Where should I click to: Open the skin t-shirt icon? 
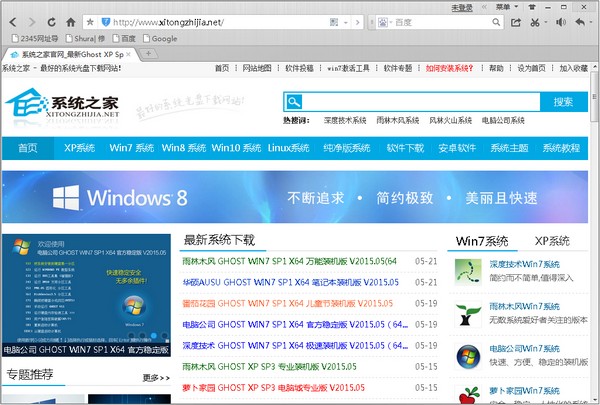coord(532,7)
